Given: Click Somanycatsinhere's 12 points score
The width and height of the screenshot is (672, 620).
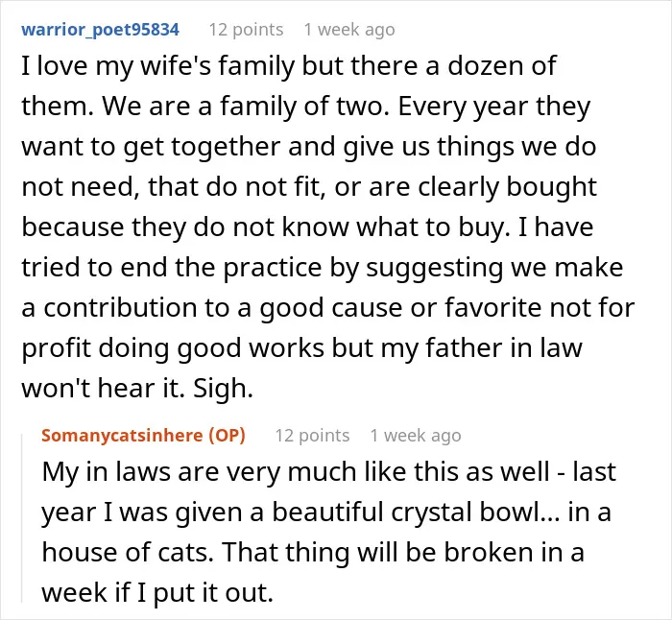Looking at the screenshot, I should pos(312,436).
